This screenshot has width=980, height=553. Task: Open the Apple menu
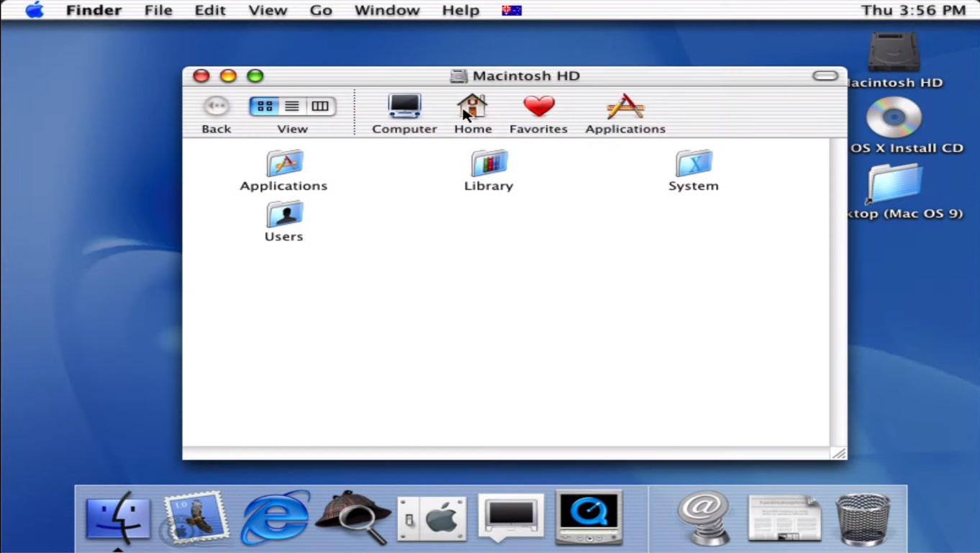pyautogui.click(x=34, y=10)
